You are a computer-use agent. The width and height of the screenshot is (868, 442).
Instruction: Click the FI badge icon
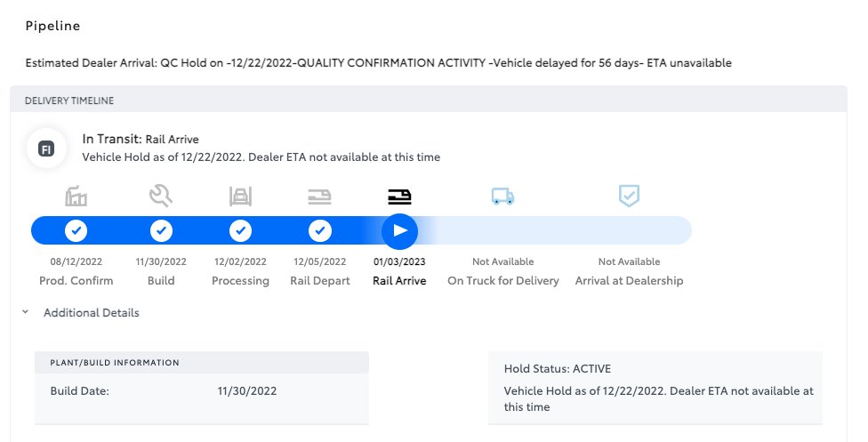pos(46,149)
